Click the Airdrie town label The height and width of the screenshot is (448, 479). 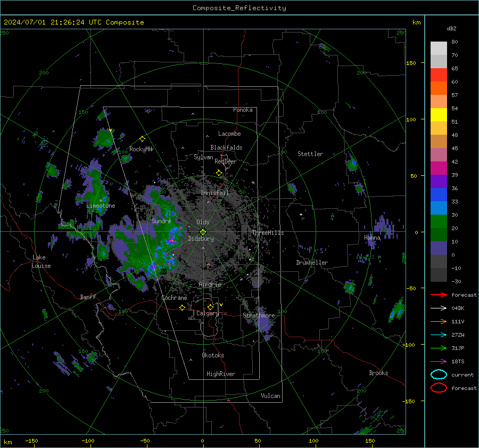[210, 284]
